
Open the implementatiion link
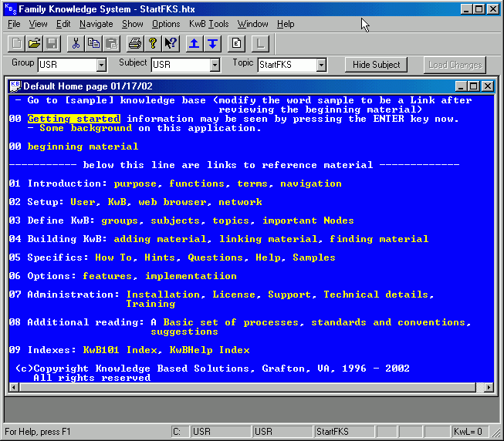pos(191,276)
